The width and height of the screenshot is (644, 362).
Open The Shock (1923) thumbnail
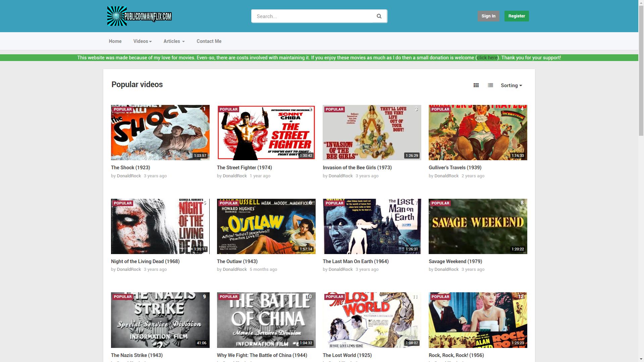(160, 132)
